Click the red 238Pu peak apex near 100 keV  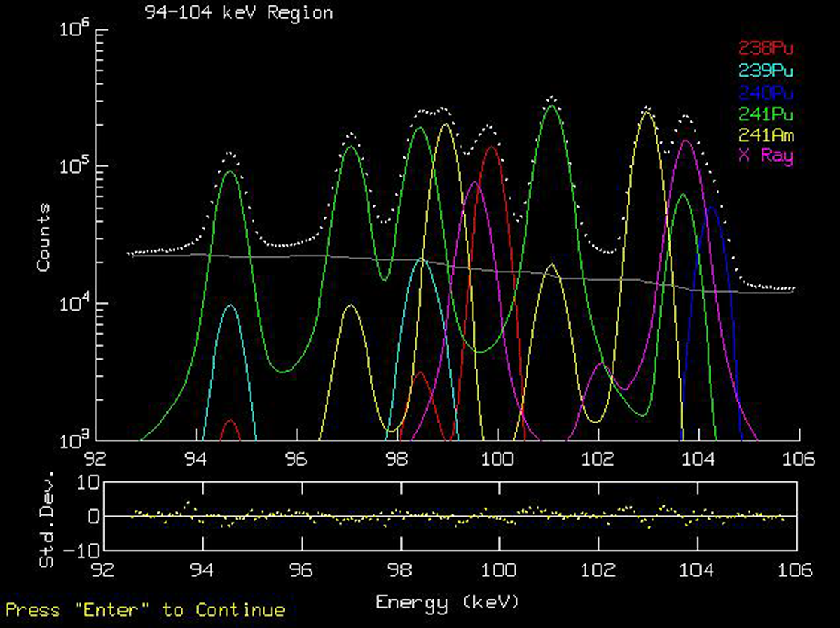(492, 147)
